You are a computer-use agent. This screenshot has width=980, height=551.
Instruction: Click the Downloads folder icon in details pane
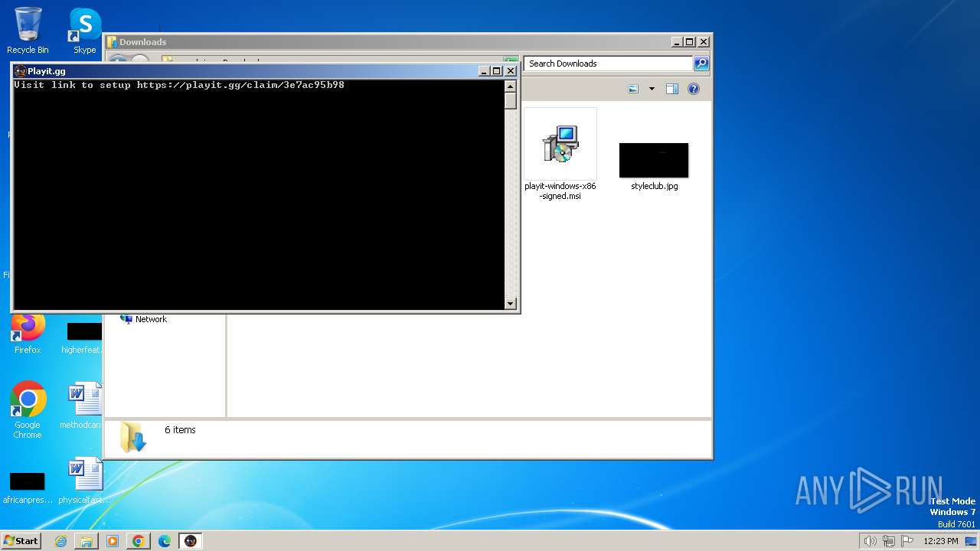[x=132, y=437]
